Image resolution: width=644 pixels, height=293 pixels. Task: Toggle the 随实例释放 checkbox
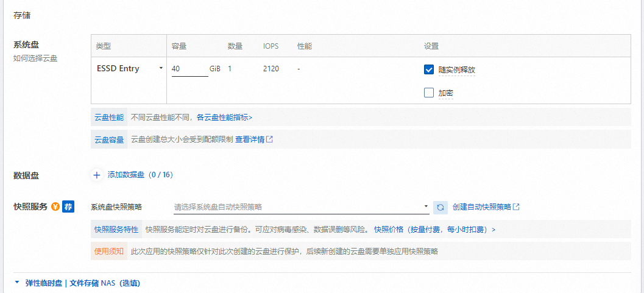429,69
